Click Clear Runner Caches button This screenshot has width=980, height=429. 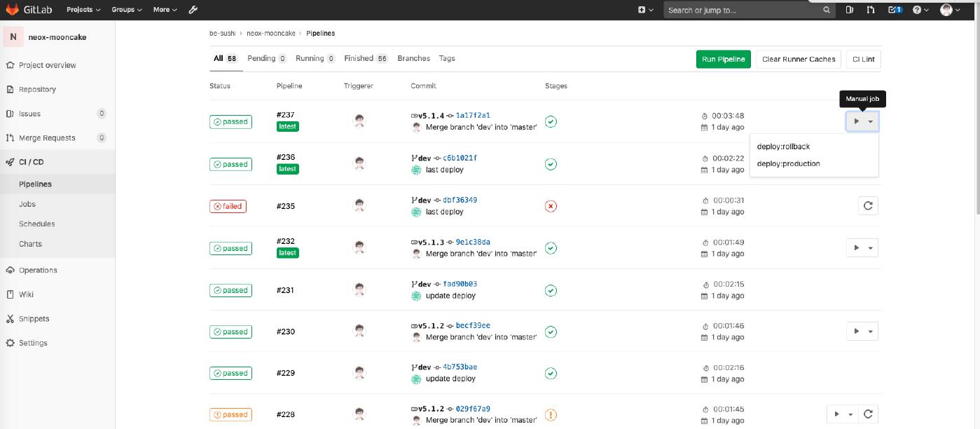(799, 60)
